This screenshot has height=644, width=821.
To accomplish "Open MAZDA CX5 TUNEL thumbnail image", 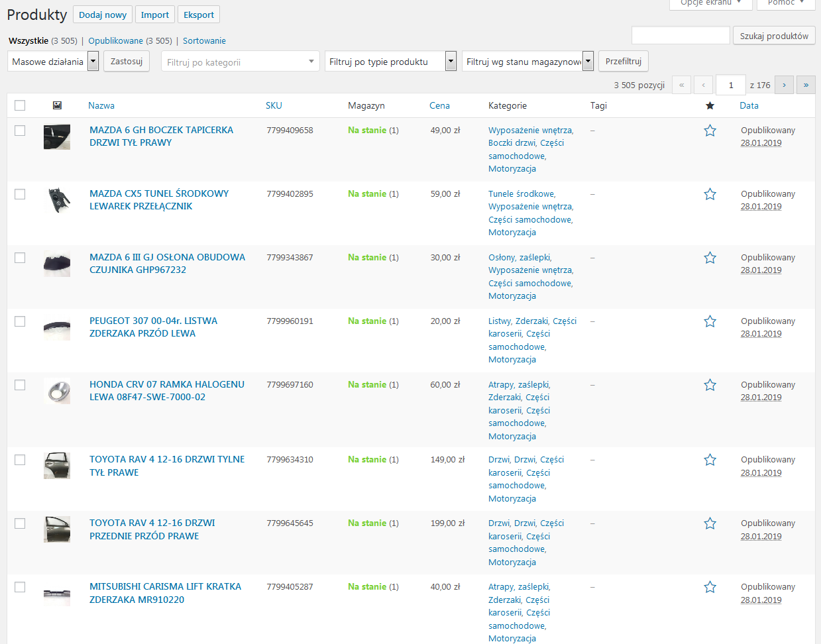I will coord(57,201).
